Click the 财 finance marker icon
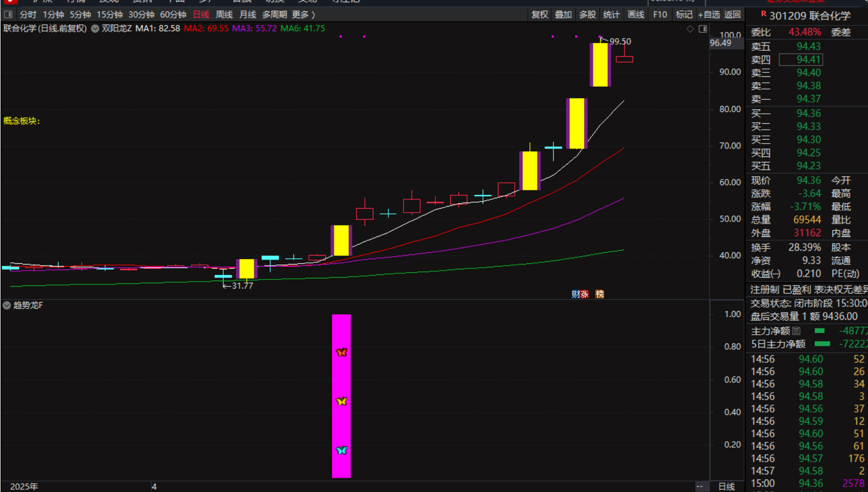Screen dimensions: 868x492 (x=575, y=294)
